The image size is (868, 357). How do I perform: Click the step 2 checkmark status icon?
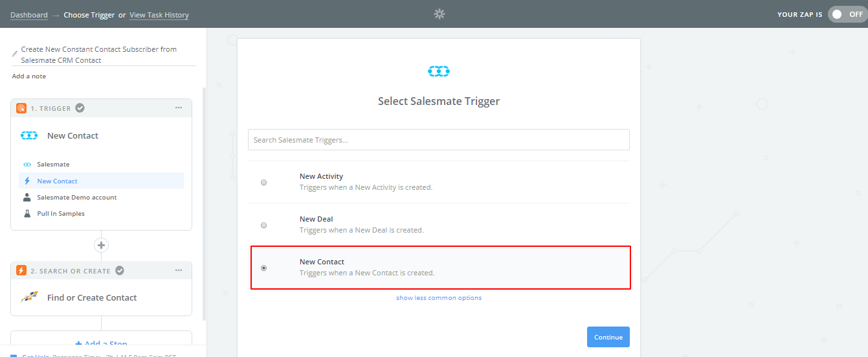pos(119,271)
